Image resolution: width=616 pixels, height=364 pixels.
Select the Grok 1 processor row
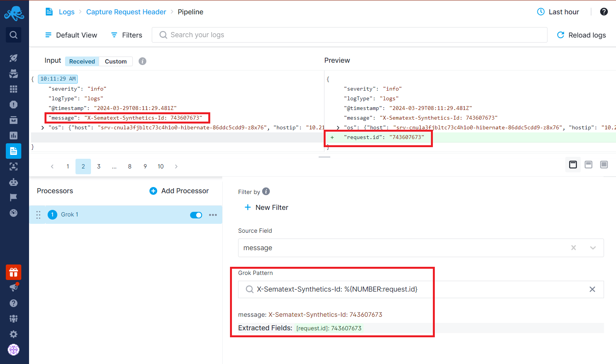coord(126,215)
